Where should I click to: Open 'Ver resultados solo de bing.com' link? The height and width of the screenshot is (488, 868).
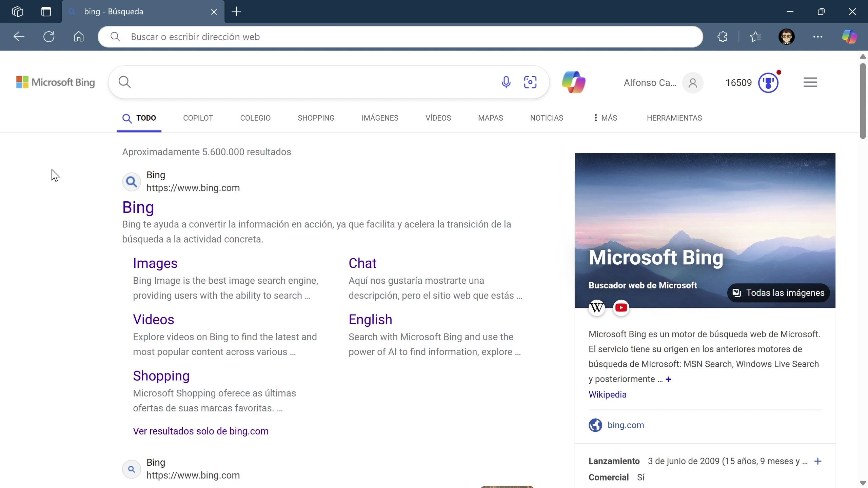click(200, 431)
